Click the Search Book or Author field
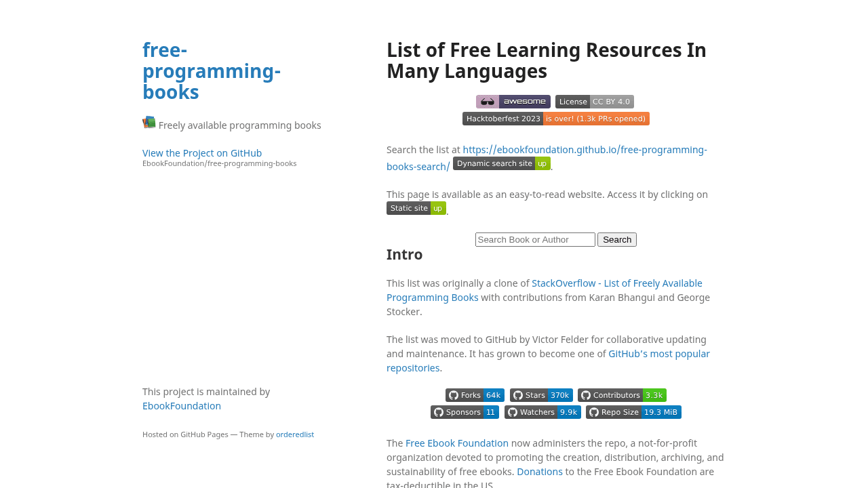 (x=535, y=239)
